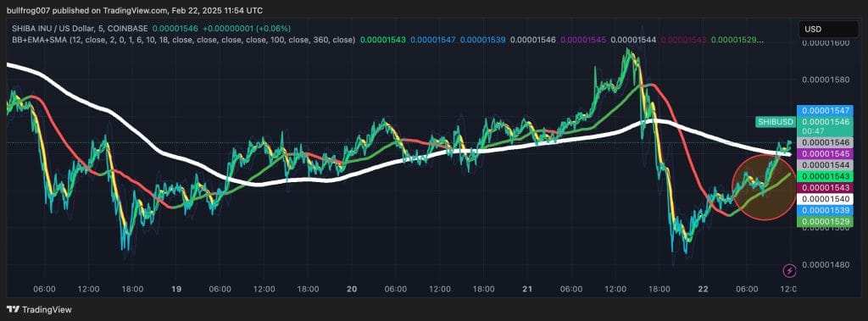Viewport: 868px width, 321px height.
Task: Click the blue 0.00001539 price axis label
Action: tap(826, 210)
